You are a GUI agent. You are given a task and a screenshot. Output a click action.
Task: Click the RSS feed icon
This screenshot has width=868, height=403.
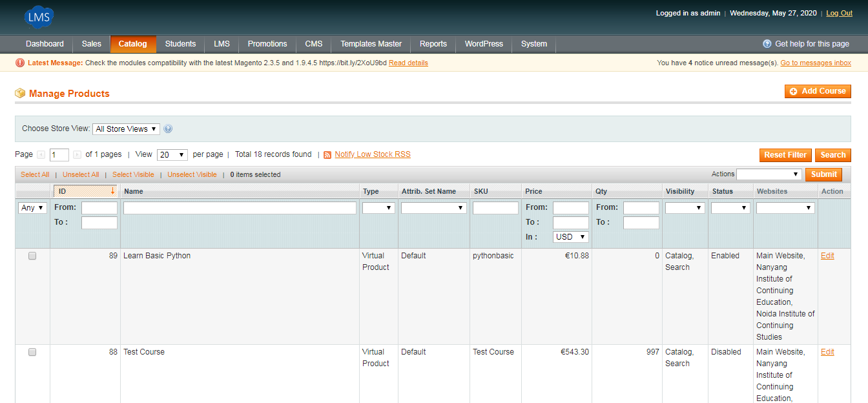point(327,155)
